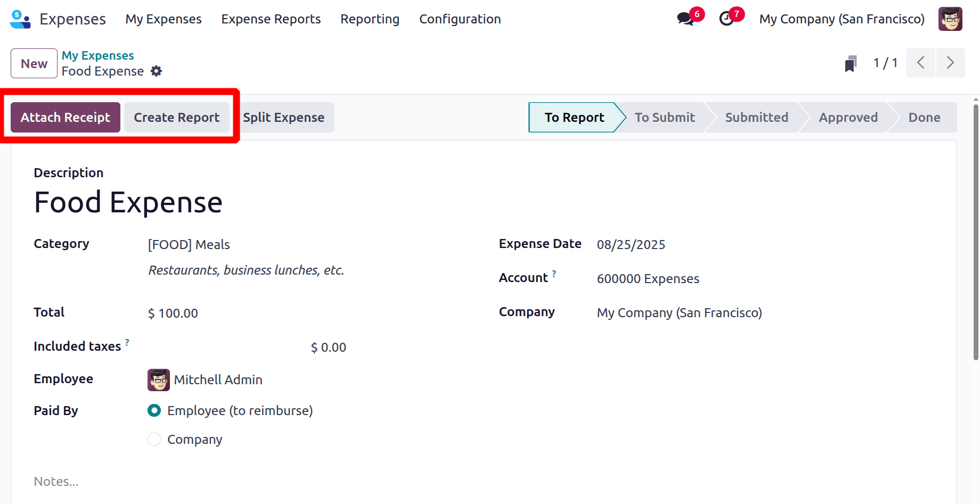Open the user avatar menu
980x504 pixels.
click(x=950, y=19)
